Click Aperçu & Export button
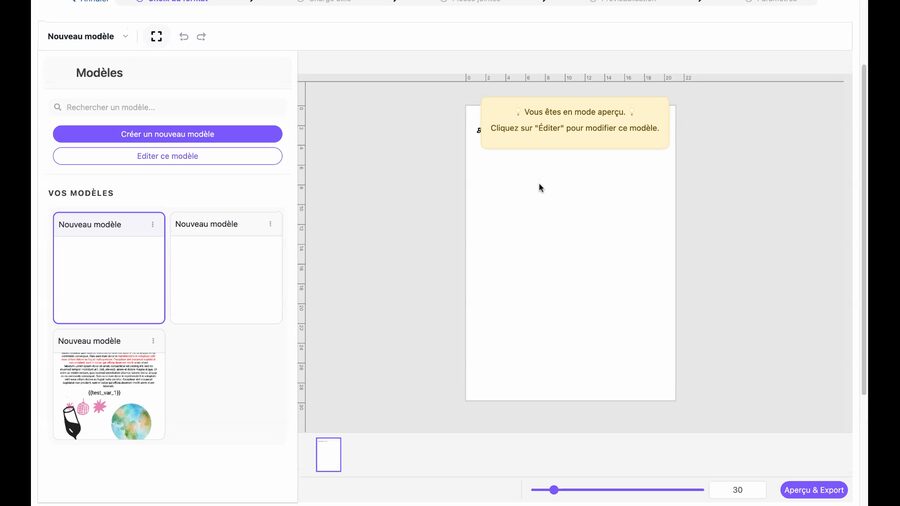The height and width of the screenshot is (506, 900). [814, 490]
